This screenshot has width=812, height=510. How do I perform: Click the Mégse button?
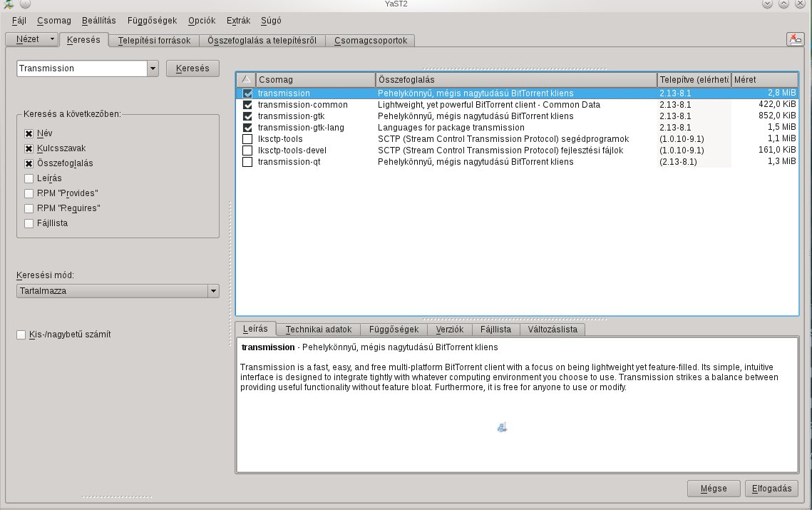(x=714, y=488)
